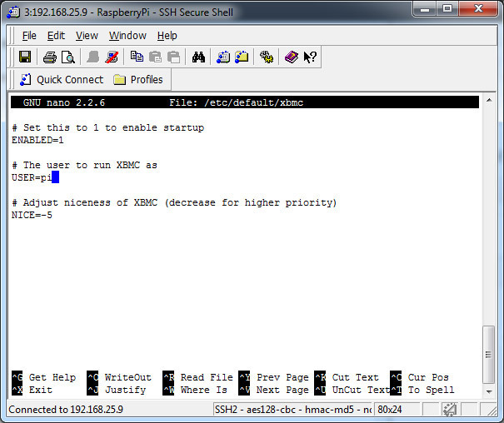Click 'Connected to 192.168.25.9' status text

point(66,410)
